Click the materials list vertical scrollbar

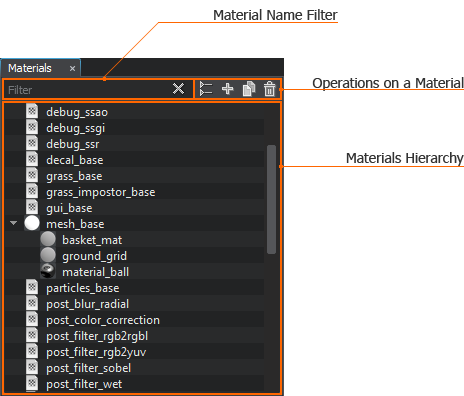[x=271, y=199]
